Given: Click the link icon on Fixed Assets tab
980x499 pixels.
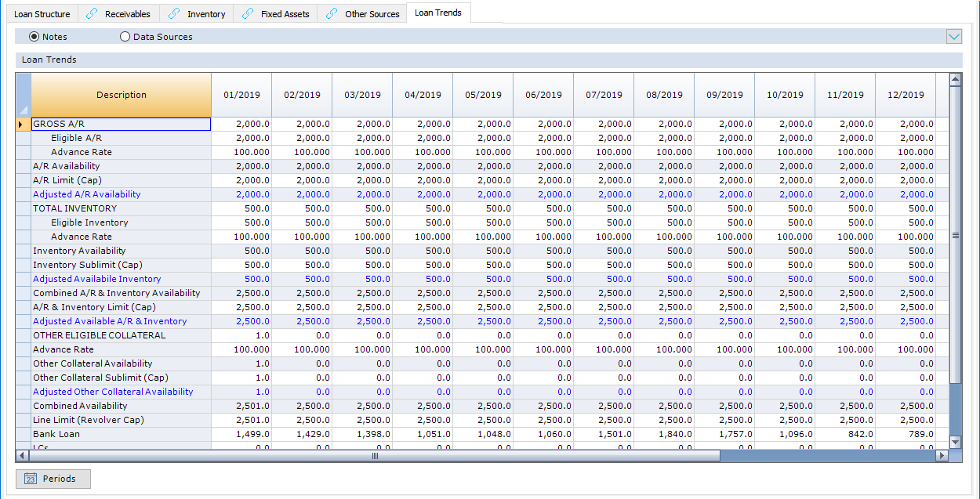Looking at the screenshot, I should [x=248, y=14].
